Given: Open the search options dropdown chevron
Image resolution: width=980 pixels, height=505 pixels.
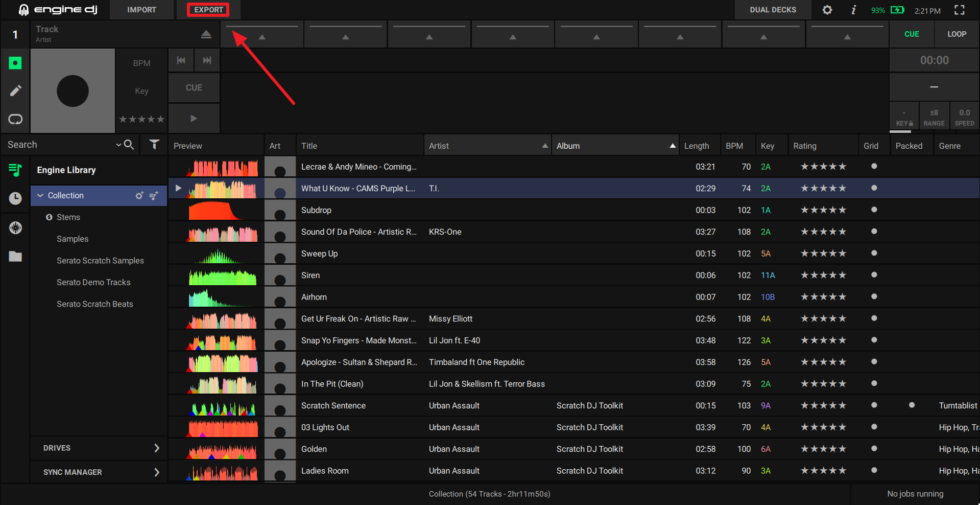Looking at the screenshot, I should [x=118, y=145].
